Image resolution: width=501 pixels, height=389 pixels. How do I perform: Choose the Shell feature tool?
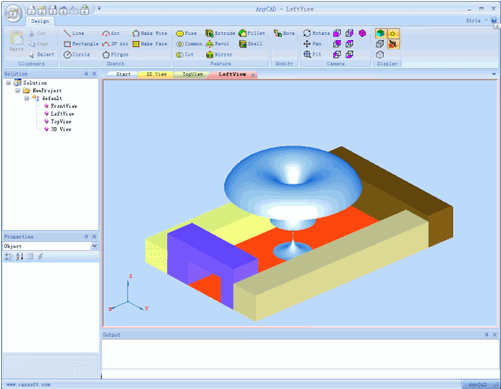[x=250, y=44]
